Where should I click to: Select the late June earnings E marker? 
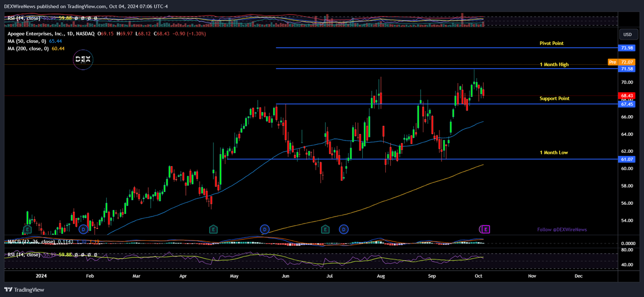coord(325,229)
